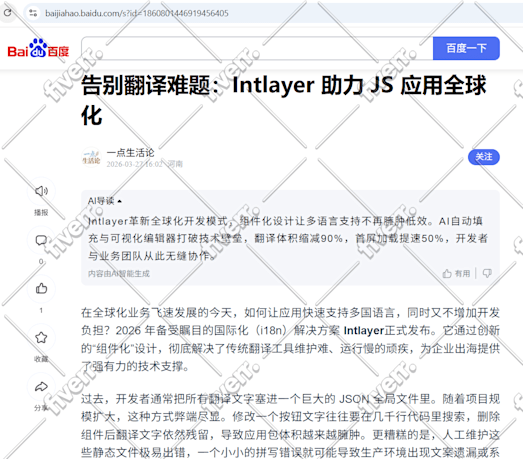Screen dimensions: 523x459
Task: Open the 一点生活论 author avatar
Action: [x=91, y=157]
